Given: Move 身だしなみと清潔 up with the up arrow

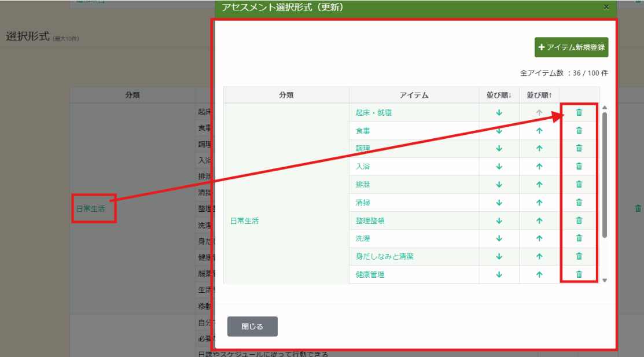Looking at the screenshot, I should [x=539, y=256].
